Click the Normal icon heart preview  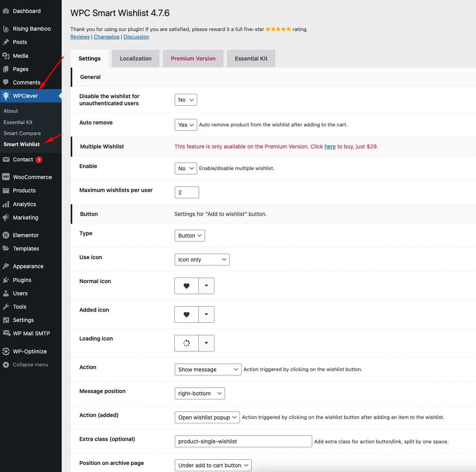point(187,286)
